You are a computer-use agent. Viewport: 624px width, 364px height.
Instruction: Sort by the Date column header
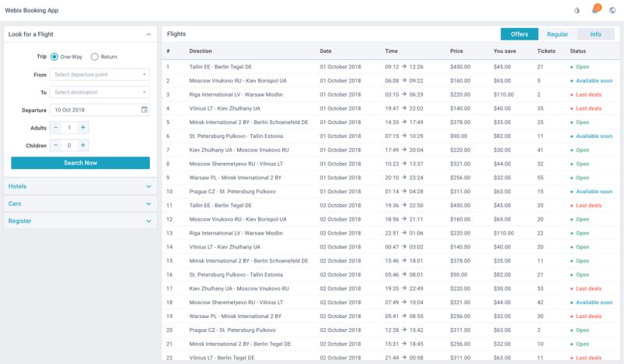325,51
